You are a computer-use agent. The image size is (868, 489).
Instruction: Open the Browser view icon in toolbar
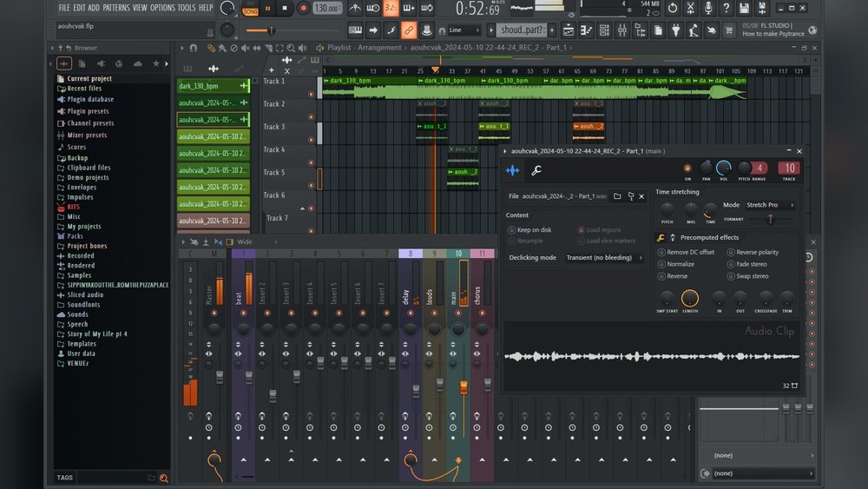(640, 30)
